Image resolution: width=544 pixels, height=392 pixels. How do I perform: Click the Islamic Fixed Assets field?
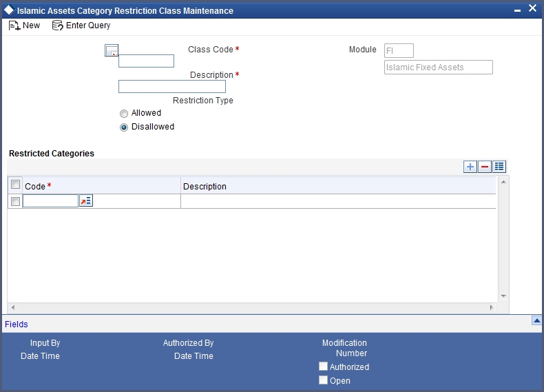point(439,68)
